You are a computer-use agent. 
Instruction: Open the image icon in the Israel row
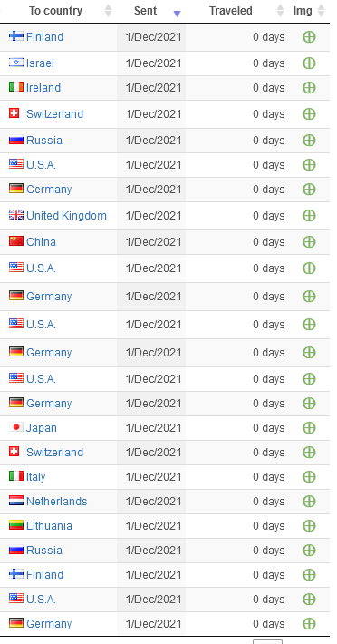(x=309, y=63)
